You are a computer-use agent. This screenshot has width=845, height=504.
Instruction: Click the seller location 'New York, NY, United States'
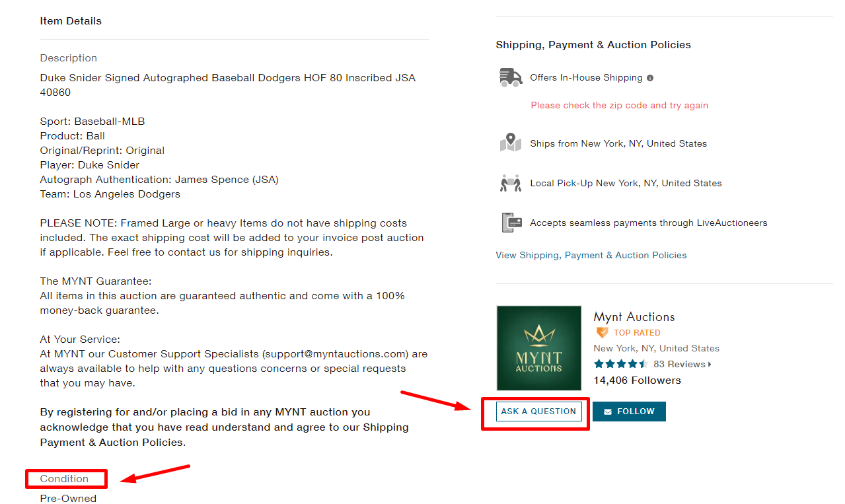[657, 348]
